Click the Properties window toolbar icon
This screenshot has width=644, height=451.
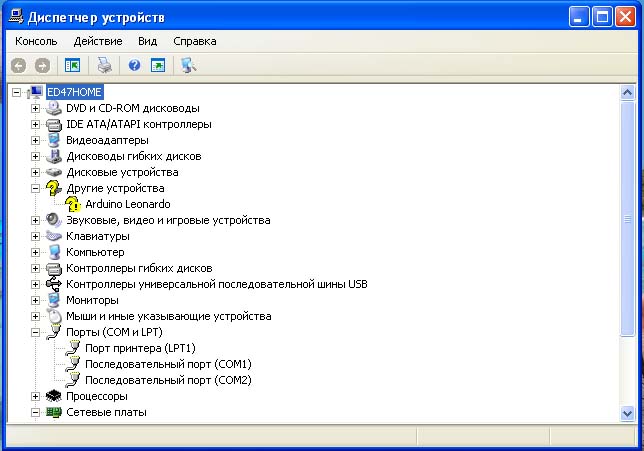coord(158,65)
